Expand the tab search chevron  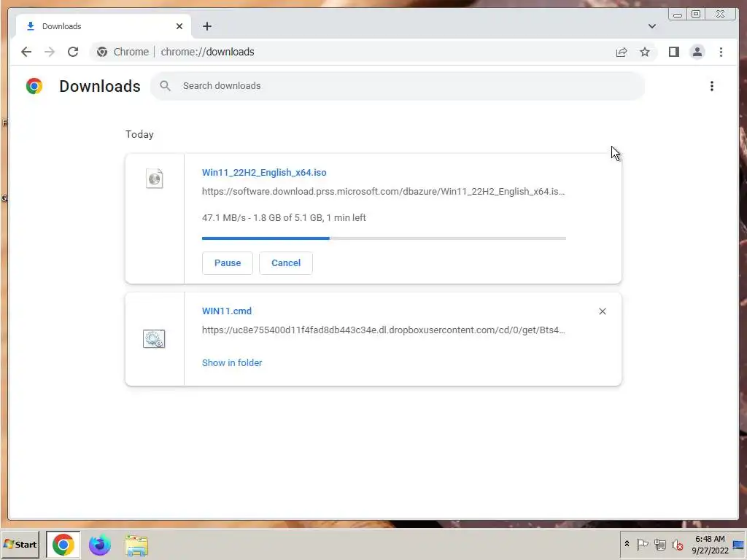click(651, 26)
